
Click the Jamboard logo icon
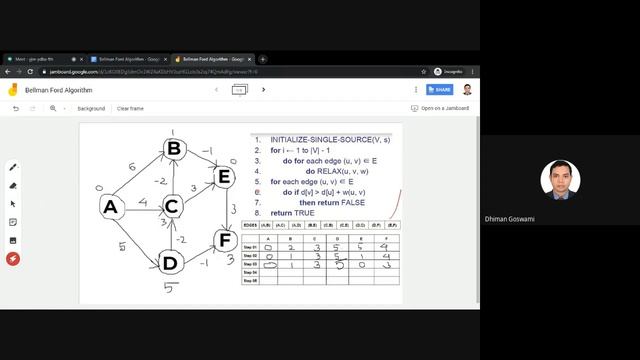[x=13, y=90]
